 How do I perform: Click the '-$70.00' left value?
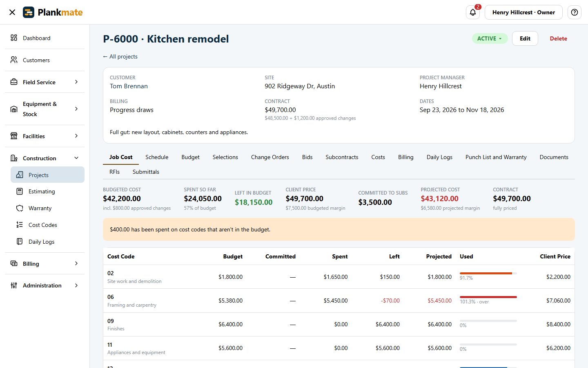click(390, 301)
